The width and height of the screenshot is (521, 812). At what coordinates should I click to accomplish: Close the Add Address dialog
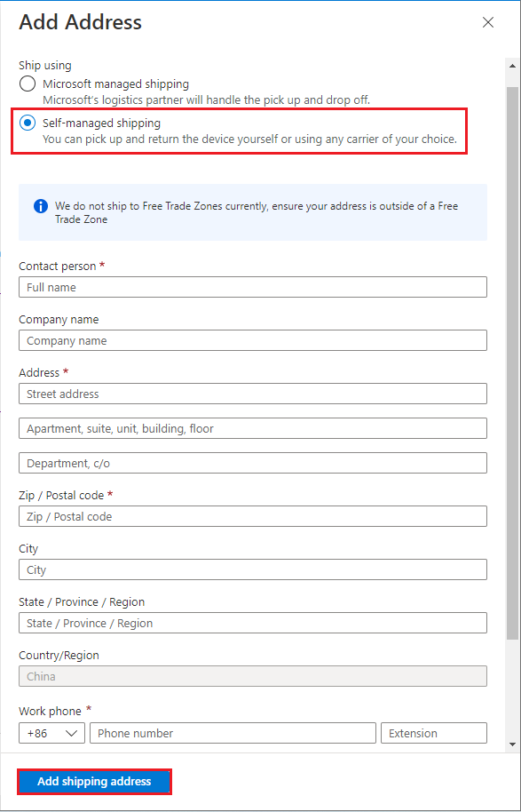(x=487, y=22)
